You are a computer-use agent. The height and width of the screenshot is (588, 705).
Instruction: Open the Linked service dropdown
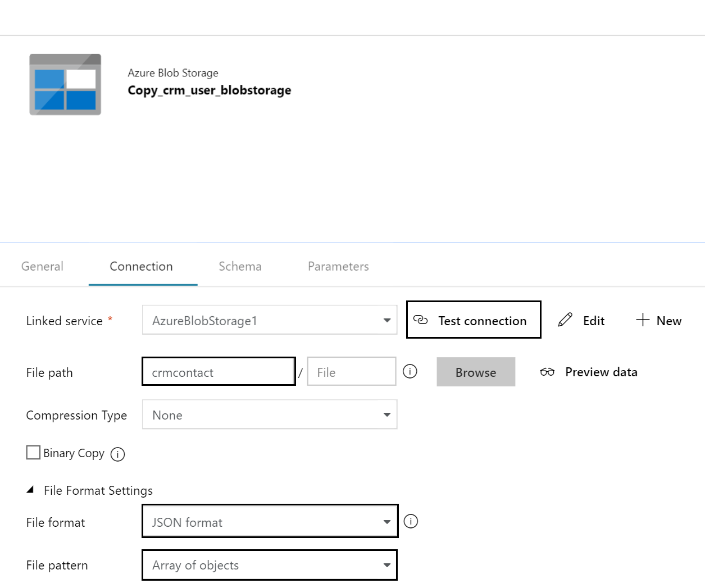click(270, 320)
